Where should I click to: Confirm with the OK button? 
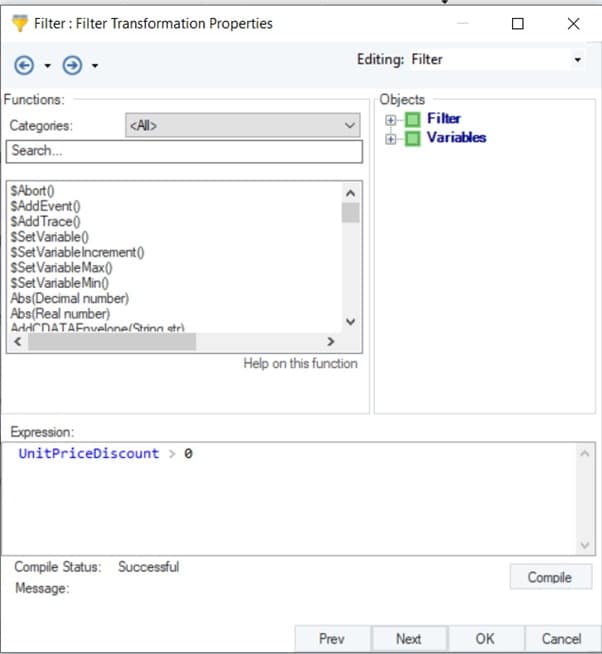click(x=485, y=639)
